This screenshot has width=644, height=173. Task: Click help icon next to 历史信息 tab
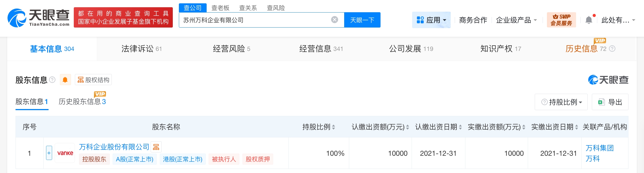[x=612, y=49]
